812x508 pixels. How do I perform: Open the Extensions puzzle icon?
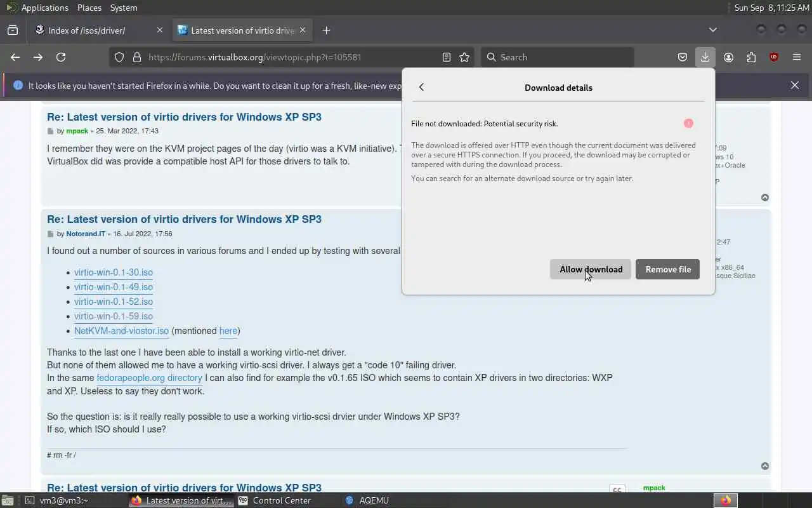click(751, 57)
